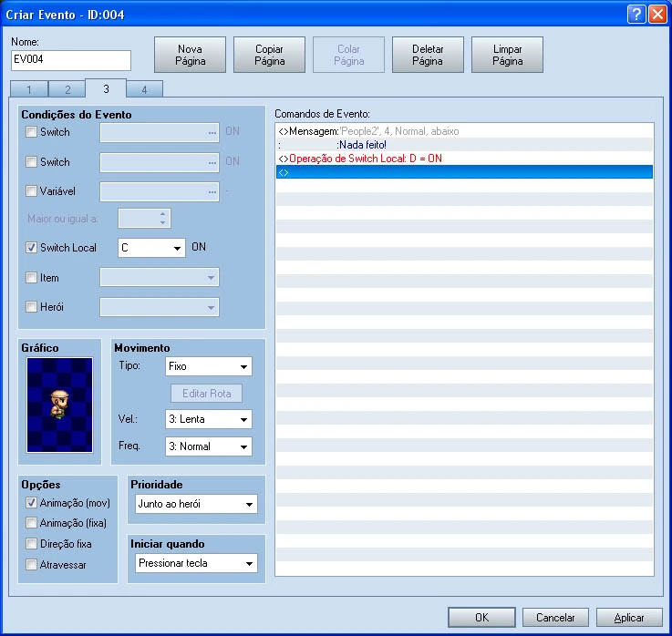The height and width of the screenshot is (636, 672).
Task: Open the Vel. dropdown showing 3: Lenta
Action: point(209,419)
